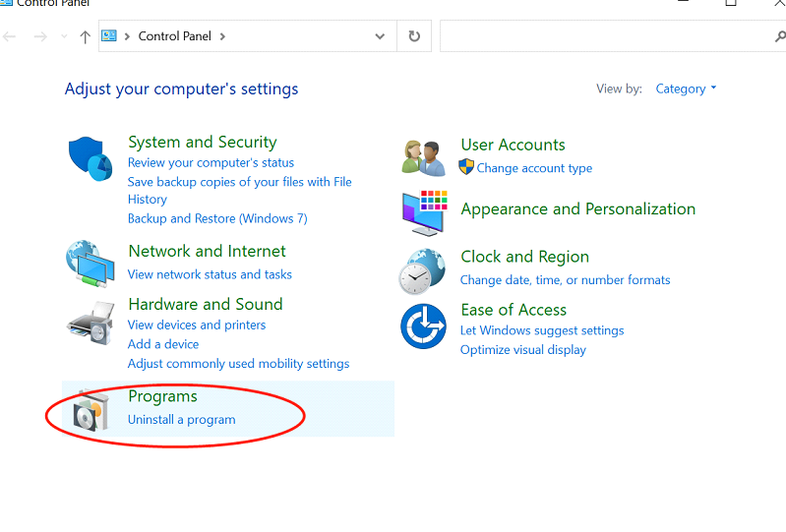Open Uninstall a program link
The height and width of the screenshot is (532, 786).
(x=181, y=419)
